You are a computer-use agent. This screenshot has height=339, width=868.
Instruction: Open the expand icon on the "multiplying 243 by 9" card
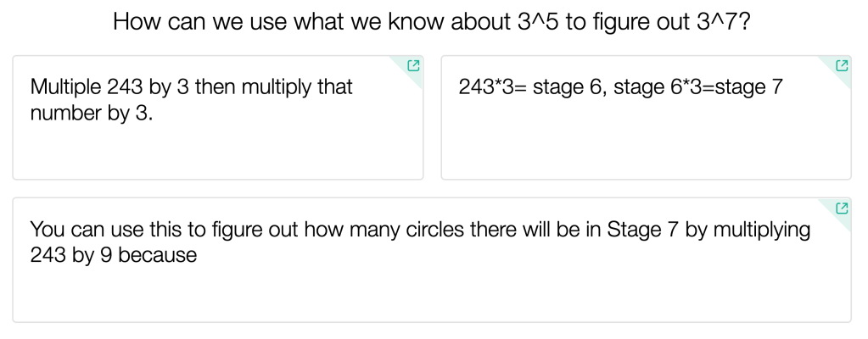(842, 208)
